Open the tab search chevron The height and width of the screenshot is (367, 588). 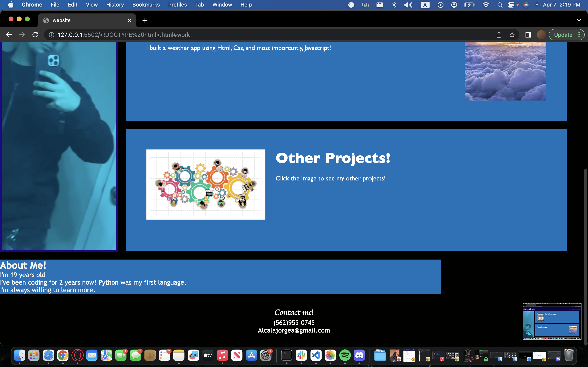(x=579, y=20)
